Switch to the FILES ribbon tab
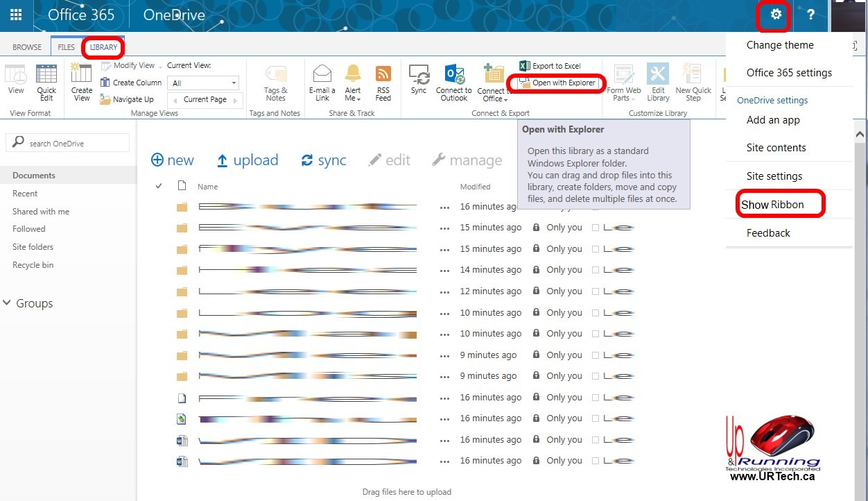 66,47
